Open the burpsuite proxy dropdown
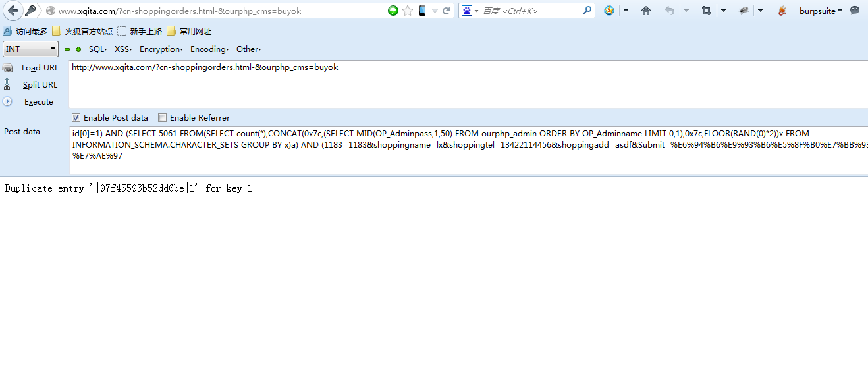 [821, 11]
